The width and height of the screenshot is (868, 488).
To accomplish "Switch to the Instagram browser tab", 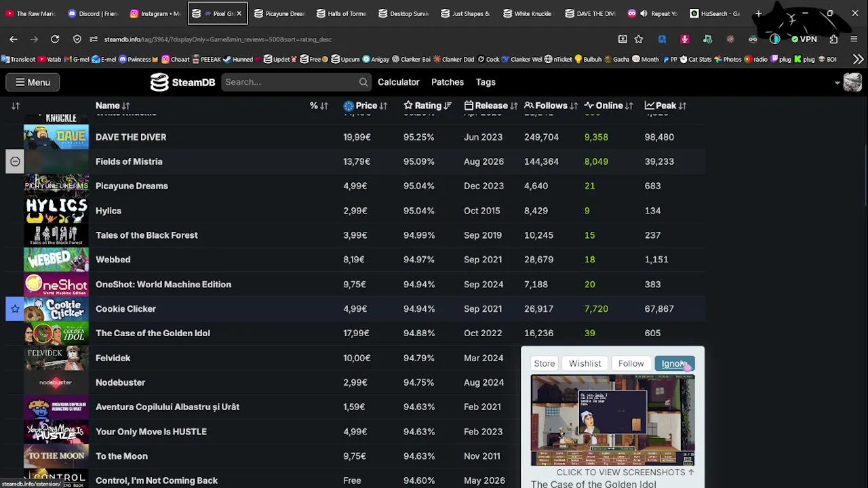I will click(155, 14).
